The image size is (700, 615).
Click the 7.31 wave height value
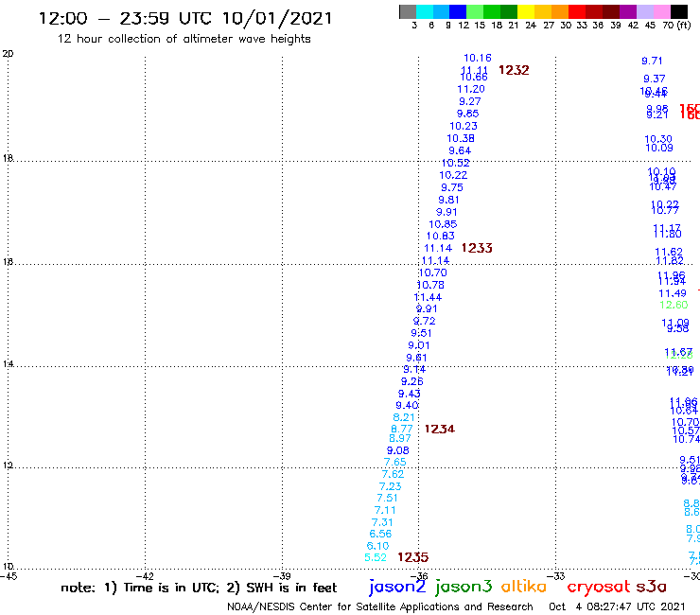pos(382,522)
